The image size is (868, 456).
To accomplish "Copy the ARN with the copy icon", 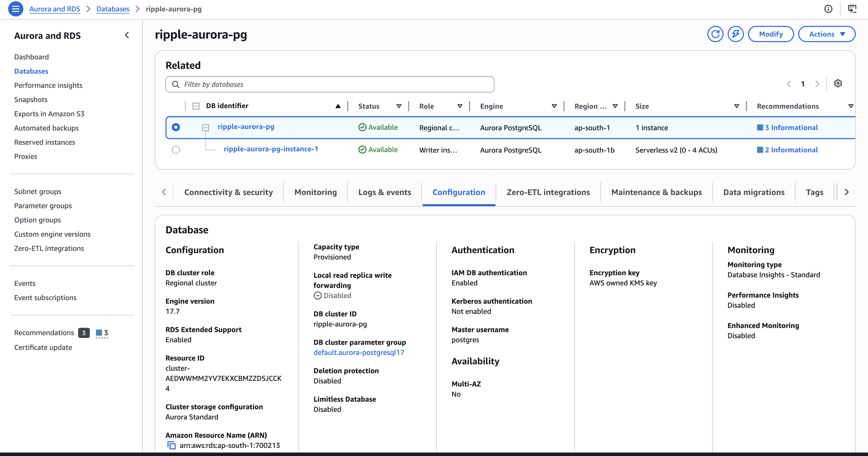I will point(172,446).
